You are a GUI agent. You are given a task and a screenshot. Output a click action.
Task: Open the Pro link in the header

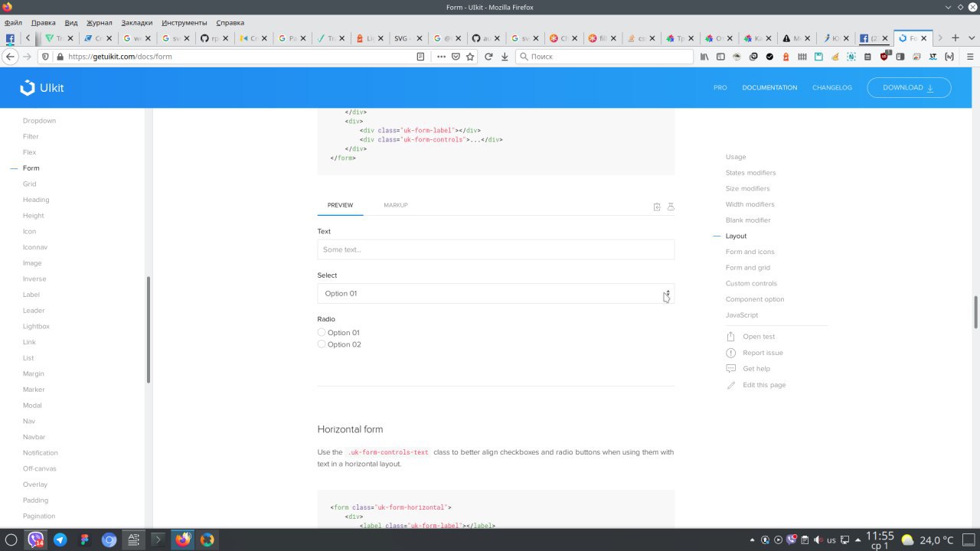[x=720, y=88]
